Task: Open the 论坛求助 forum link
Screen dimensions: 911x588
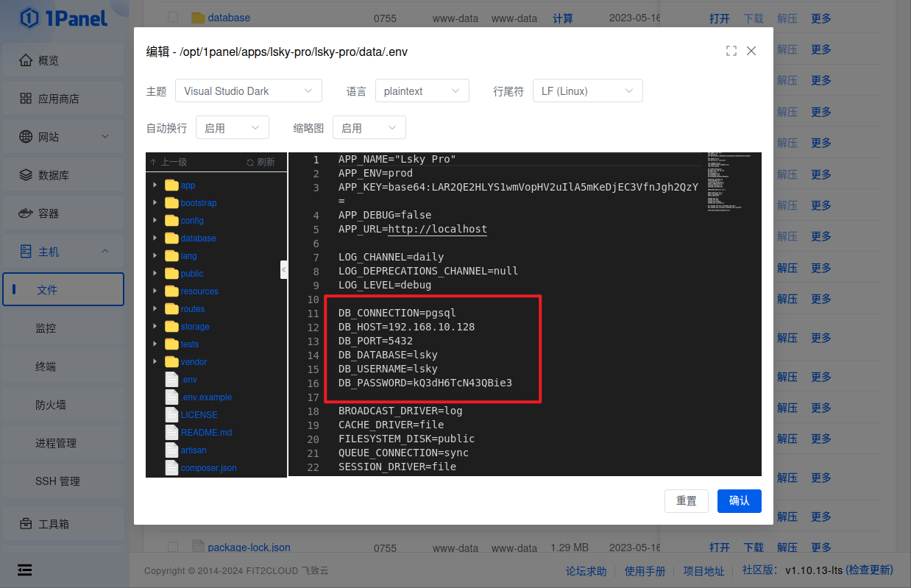Action: point(586,570)
